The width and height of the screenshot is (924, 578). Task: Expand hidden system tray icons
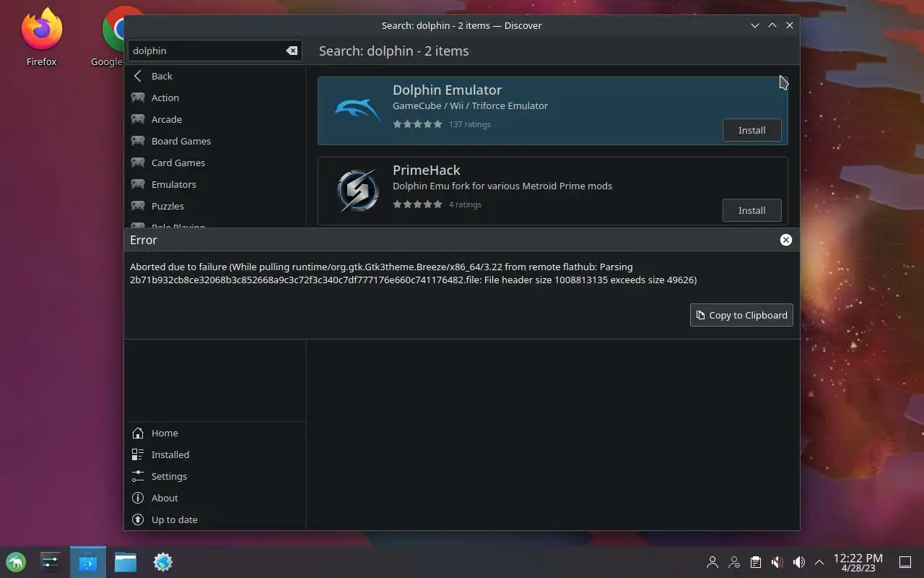819,562
